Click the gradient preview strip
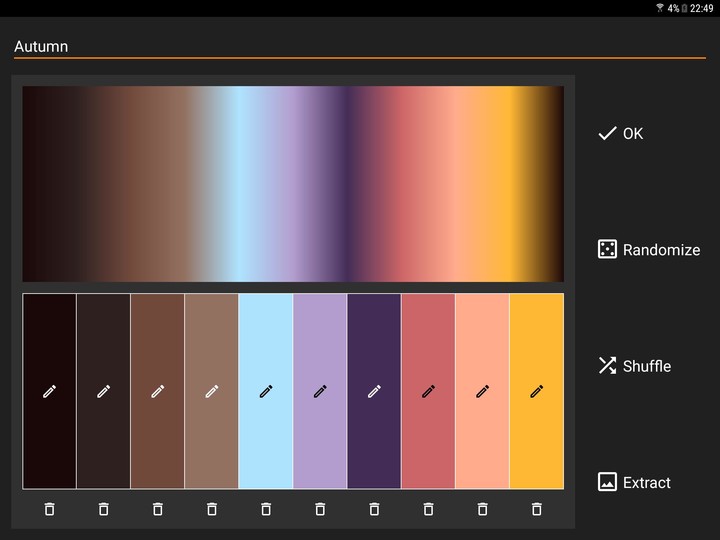720x540 pixels. pyautogui.click(x=293, y=184)
